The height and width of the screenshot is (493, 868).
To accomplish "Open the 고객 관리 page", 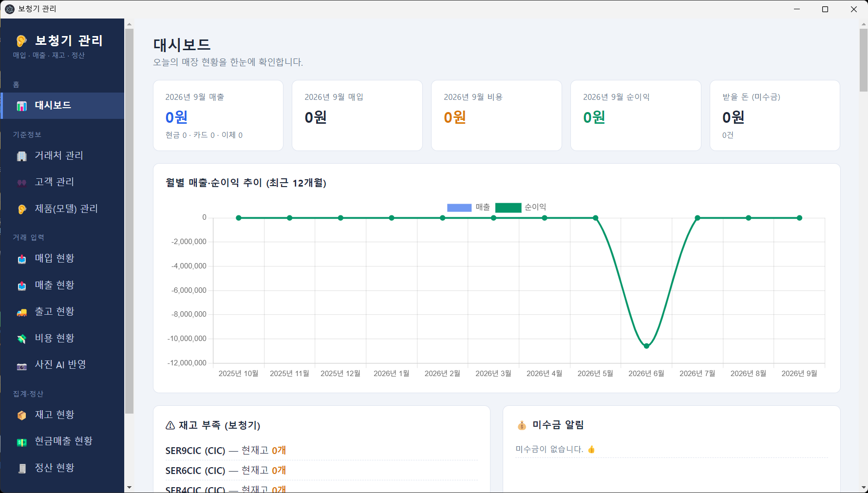I will coord(62,182).
